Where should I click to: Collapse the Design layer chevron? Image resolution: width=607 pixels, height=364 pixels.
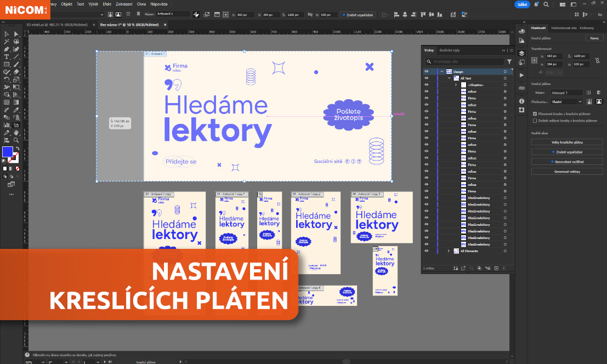click(442, 72)
